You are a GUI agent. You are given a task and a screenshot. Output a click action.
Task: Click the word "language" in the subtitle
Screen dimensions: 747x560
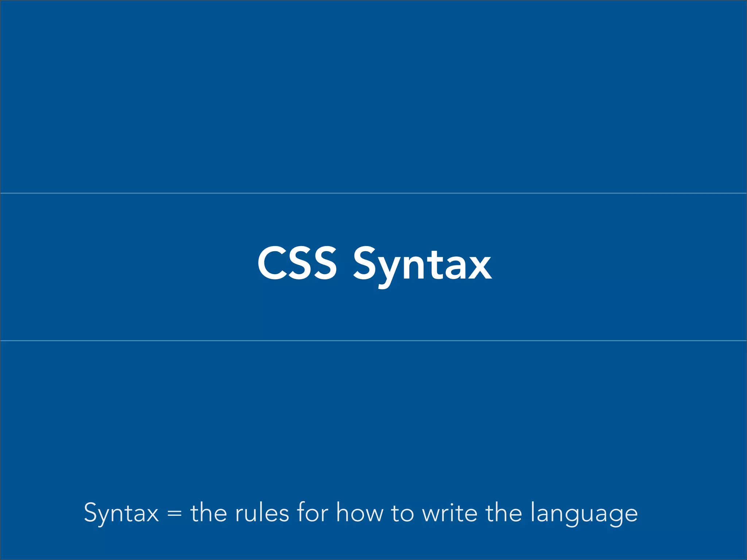(584, 514)
